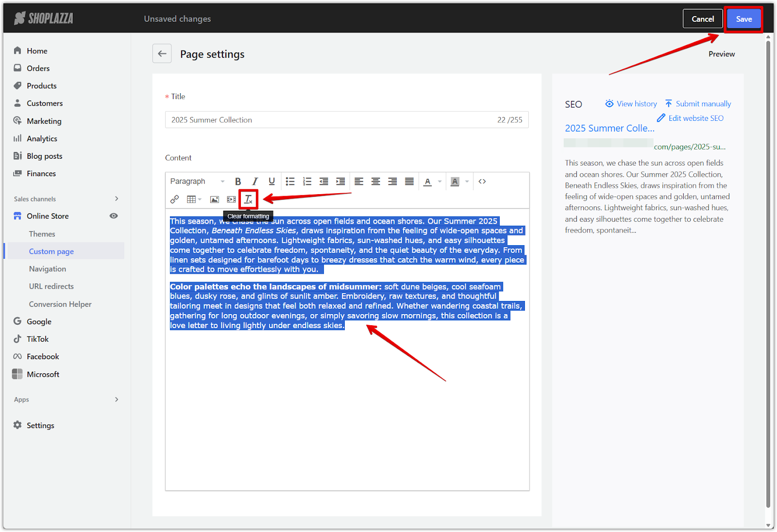777x532 pixels.
Task: Open the Paragraph style dropdown
Action: point(197,182)
